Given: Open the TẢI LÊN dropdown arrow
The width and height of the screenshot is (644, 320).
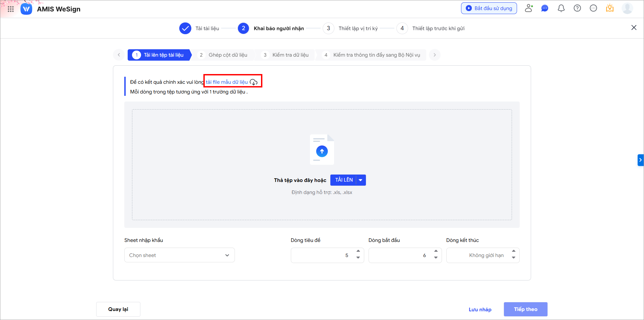Looking at the screenshot, I should pos(361,180).
